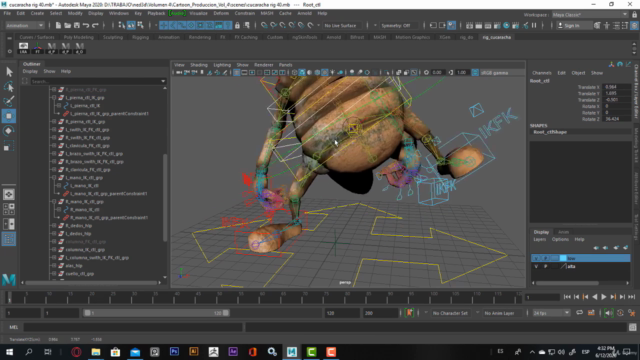Screen dimensions: 640x360
Task: Switch to the rig_cucaracha shelf tab
Action: [x=496, y=37]
